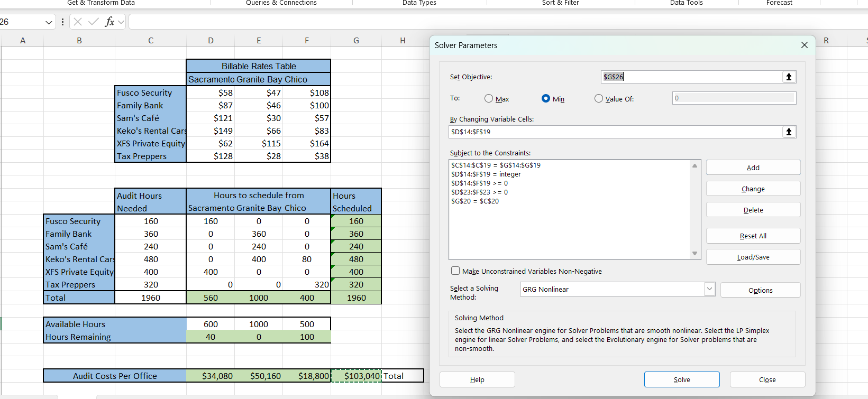Expand the Solving Method dropdown

coord(709,289)
